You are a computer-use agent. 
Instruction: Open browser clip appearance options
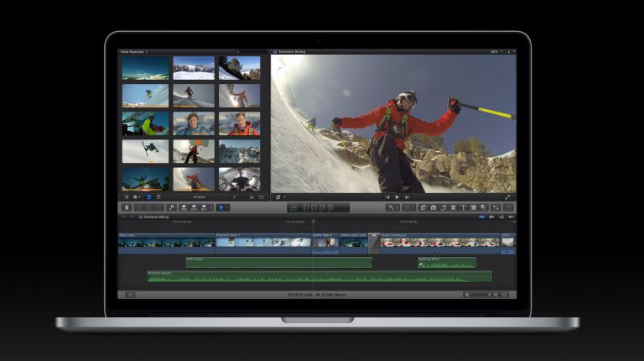click(262, 197)
